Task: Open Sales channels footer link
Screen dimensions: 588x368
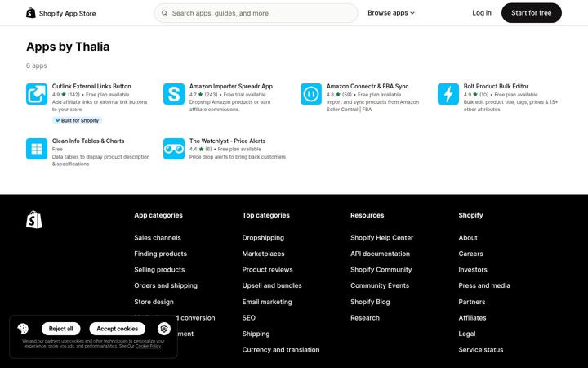Action: click(158, 238)
